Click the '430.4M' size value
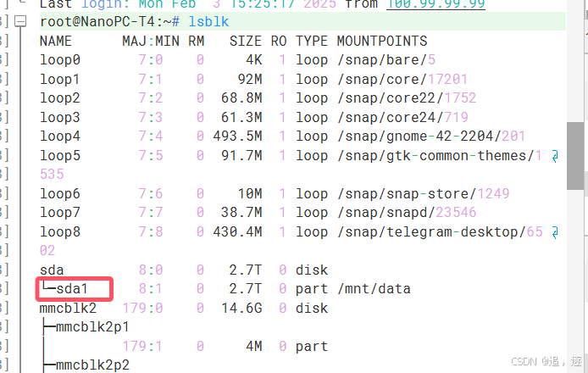588x373 pixels. point(237,232)
